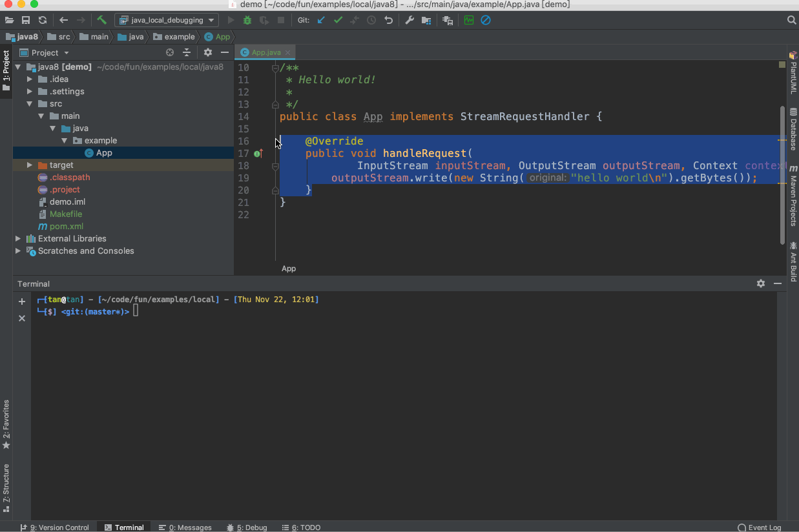This screenshot has width=799, height=532.
Task: Click example breadcrumb in navigation bar
Action: 174,37
